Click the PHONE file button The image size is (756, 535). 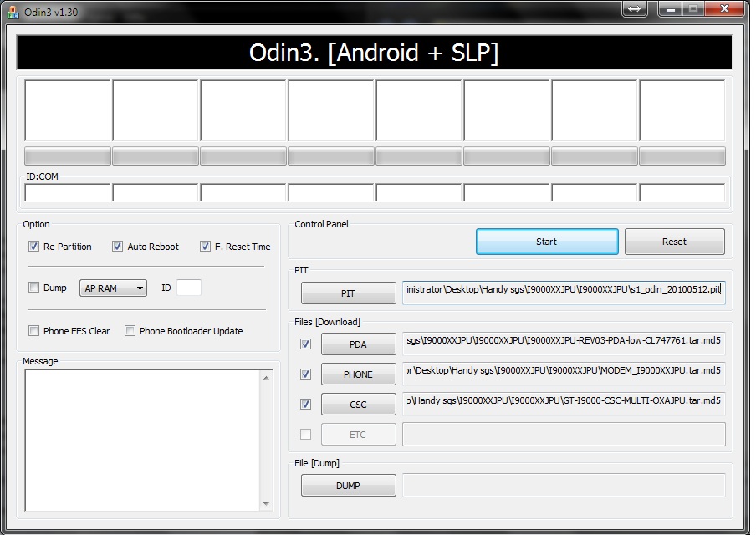tap(358, 374)
